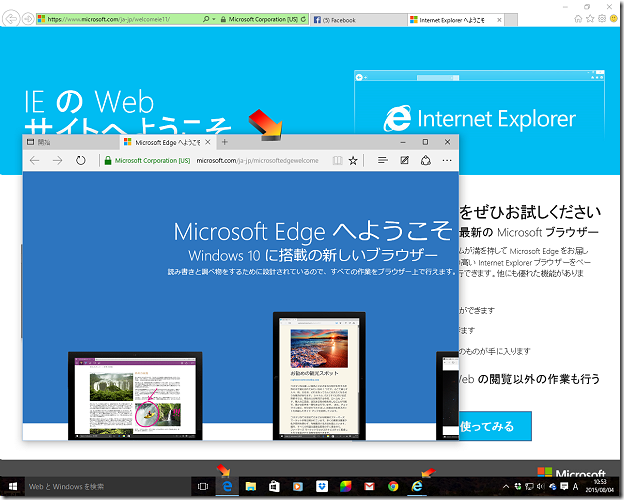Open a new tab in Edge
This screenshot has width=624, height=500.
click(x=225, y=142)
